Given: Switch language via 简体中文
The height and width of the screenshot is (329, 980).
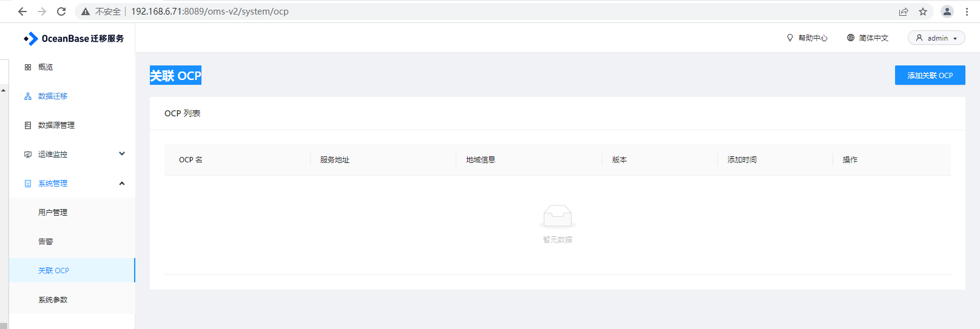Looking at the screenshot, I should [874, 38].
